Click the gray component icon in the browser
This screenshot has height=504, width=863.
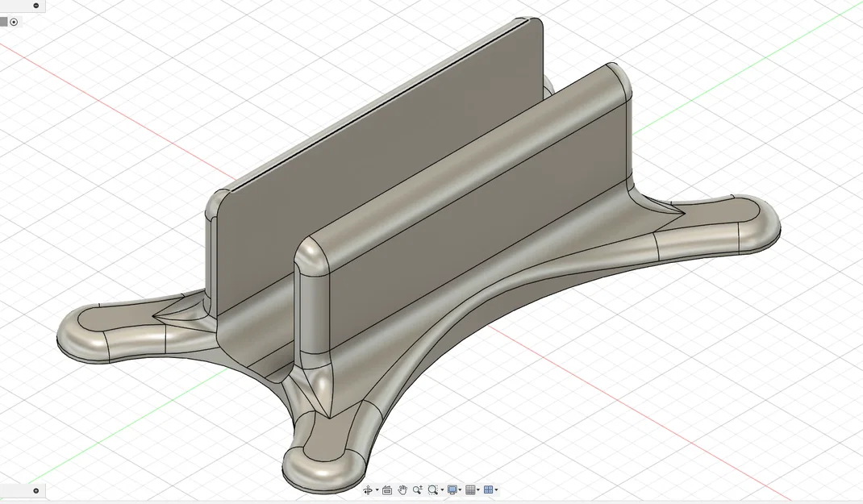tap(3, 22)
